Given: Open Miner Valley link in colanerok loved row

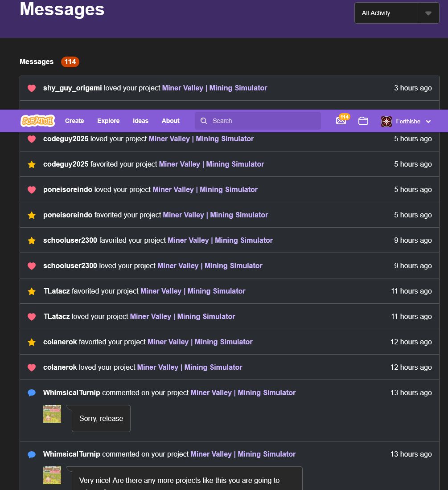Looking at the screenshot, I should (x=190, y=367).
